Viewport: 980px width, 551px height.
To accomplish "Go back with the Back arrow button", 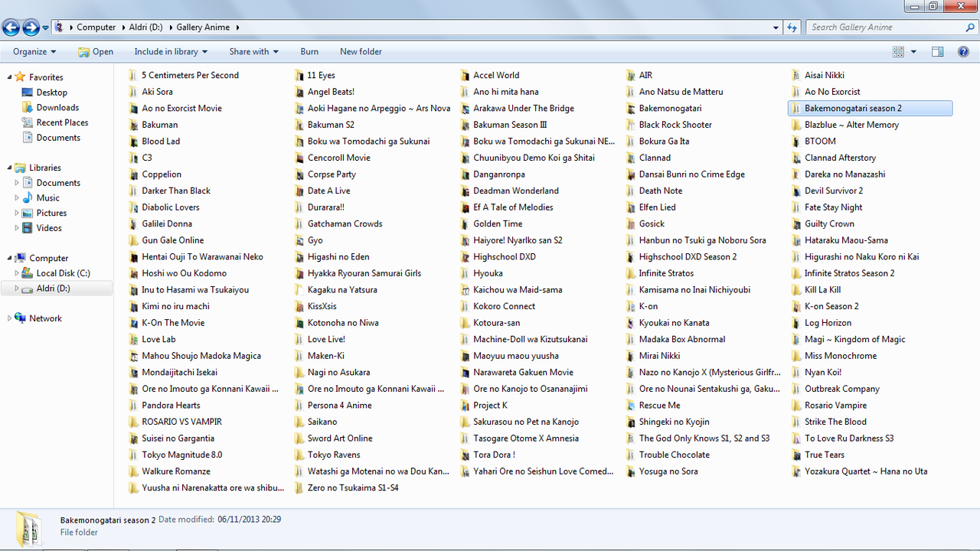I will (x=11, y=28).
